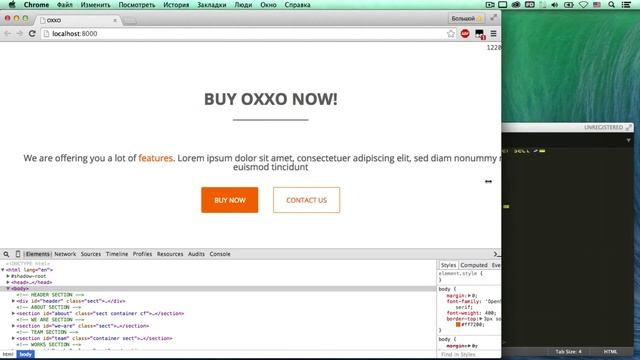Toggle DevTools device mode phone icon
640x360 pixels.
pos(18,254)
